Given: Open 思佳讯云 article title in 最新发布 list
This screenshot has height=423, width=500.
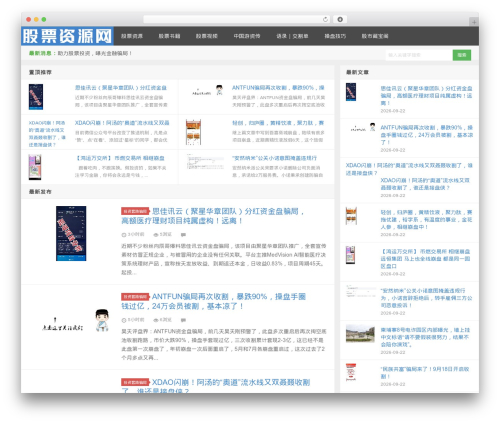Looking at the screenshot, I should [213, 216].
